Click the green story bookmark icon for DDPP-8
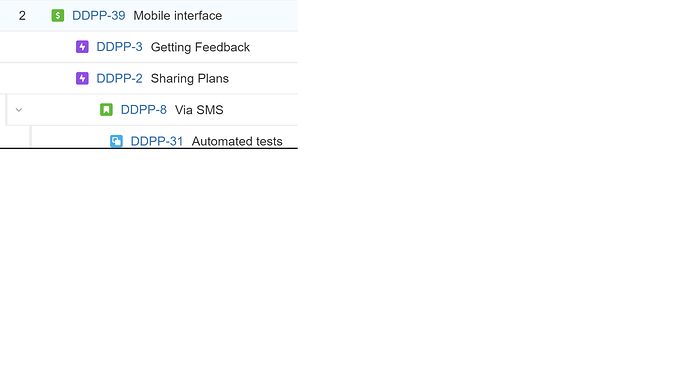 [x=106, y=110]
